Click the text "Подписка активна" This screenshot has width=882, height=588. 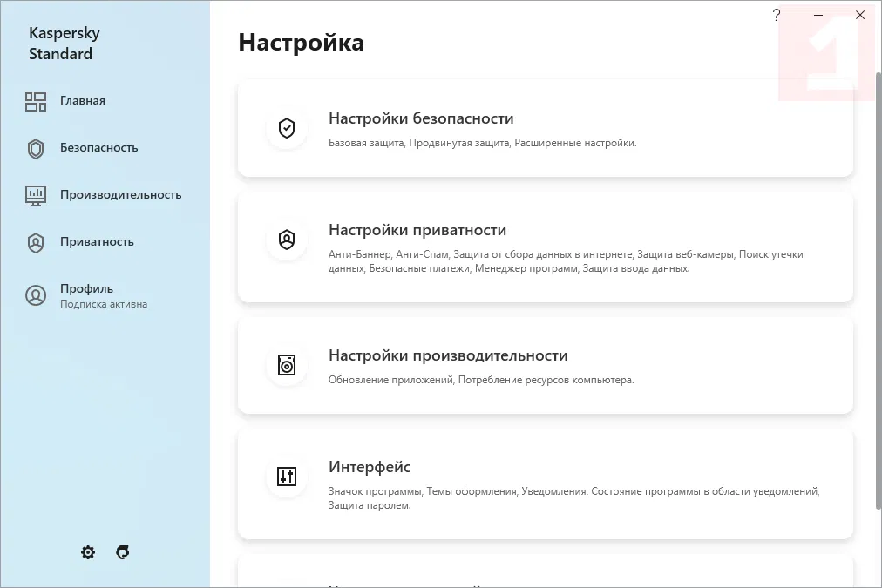pyautogui.click(x=104, y=304)
